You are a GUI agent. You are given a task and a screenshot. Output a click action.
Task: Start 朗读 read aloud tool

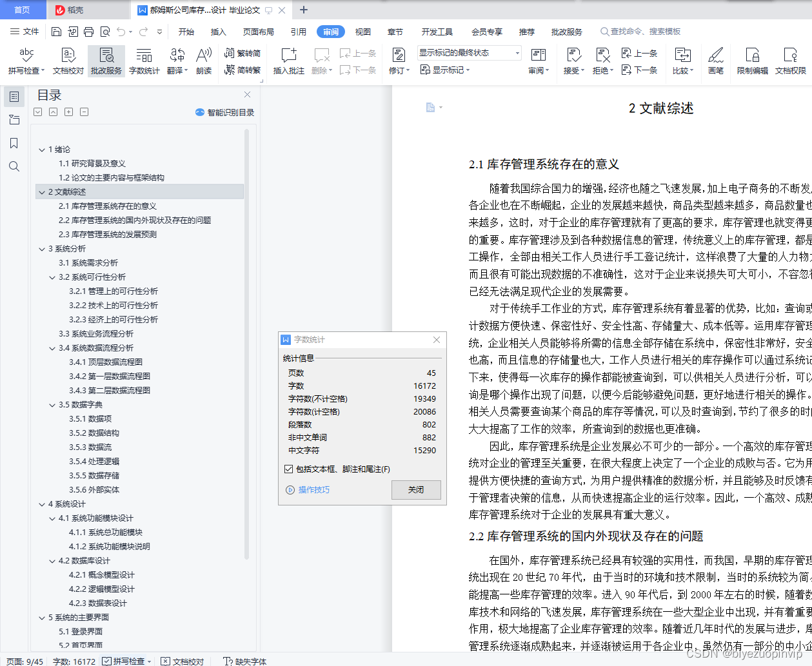(x=204, y=61)
